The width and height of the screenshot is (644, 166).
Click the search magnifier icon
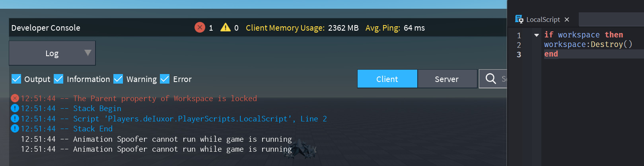(x=491, y=79)
